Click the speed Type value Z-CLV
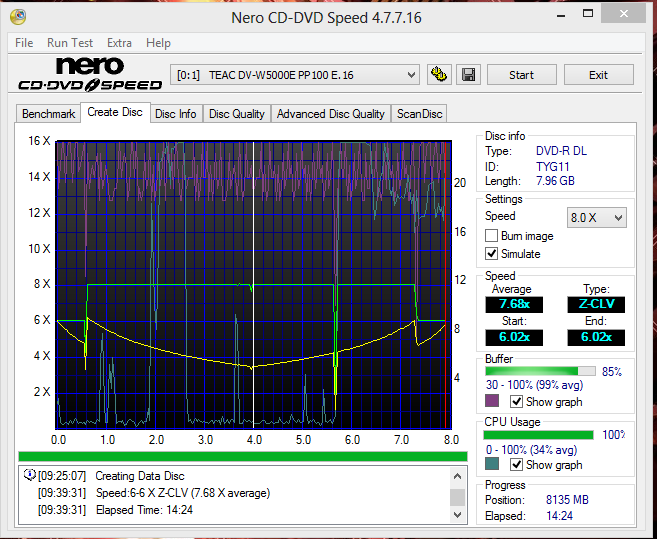Image resolution: width=657 pixels, height=539 pixels. (596, 304)
